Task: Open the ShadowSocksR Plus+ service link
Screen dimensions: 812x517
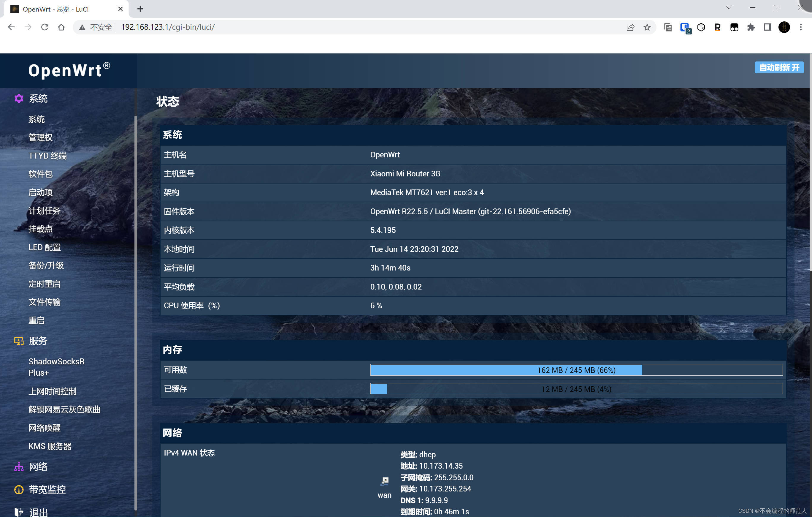Action: 56,367
